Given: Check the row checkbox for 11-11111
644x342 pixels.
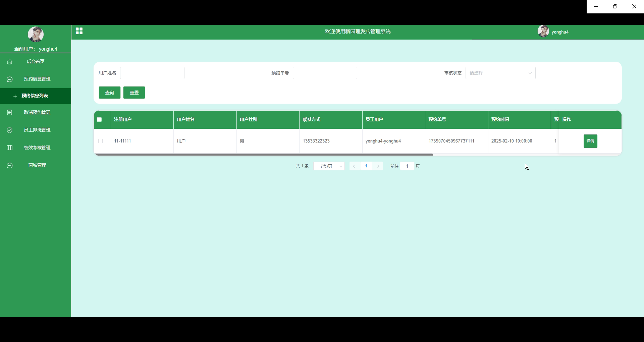Looking at the screenshot, I should (100, 141).
